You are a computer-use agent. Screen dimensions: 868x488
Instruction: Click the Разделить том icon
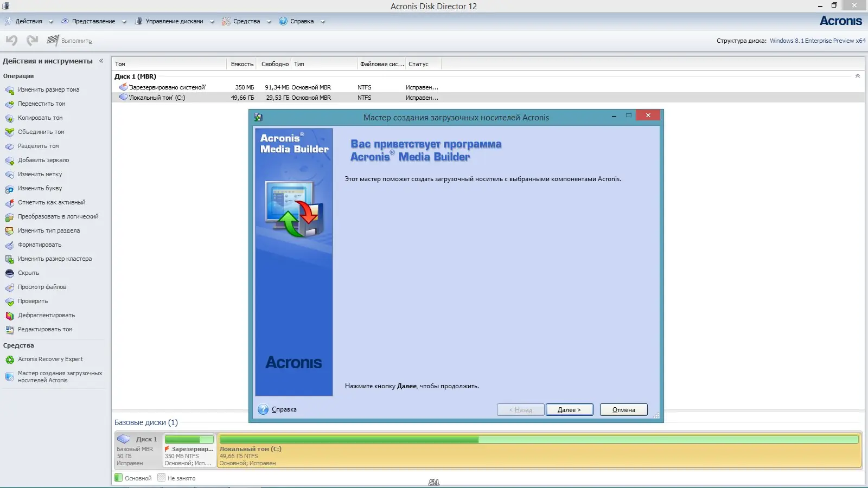click(x=10, y=146)
